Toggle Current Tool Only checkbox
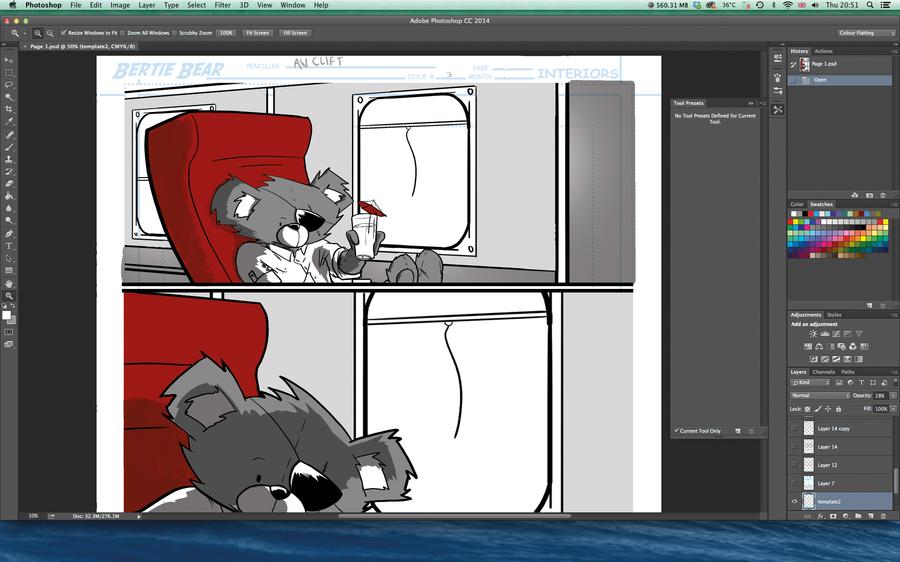The height and width of the screenshot is (562, 900). [677, 431]
